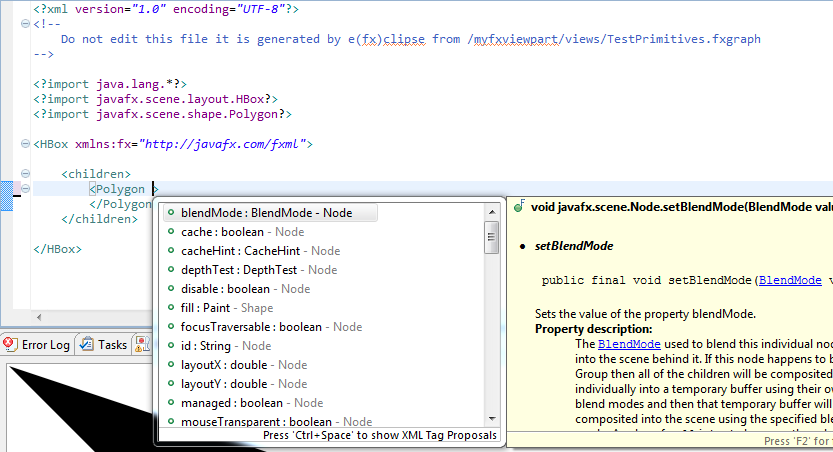833x452 pixels.
Task: Click the proposal list scroll down arrow
Action: pos(491,418)
